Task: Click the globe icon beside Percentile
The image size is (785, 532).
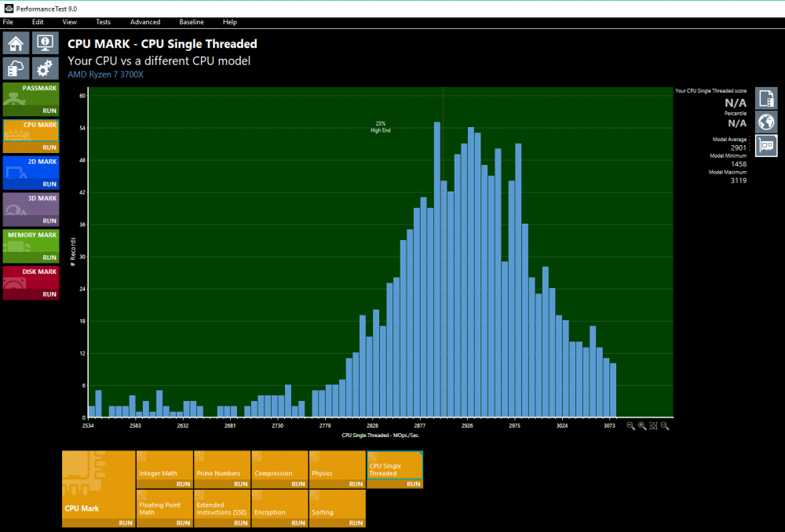Action: click(765, 122)
